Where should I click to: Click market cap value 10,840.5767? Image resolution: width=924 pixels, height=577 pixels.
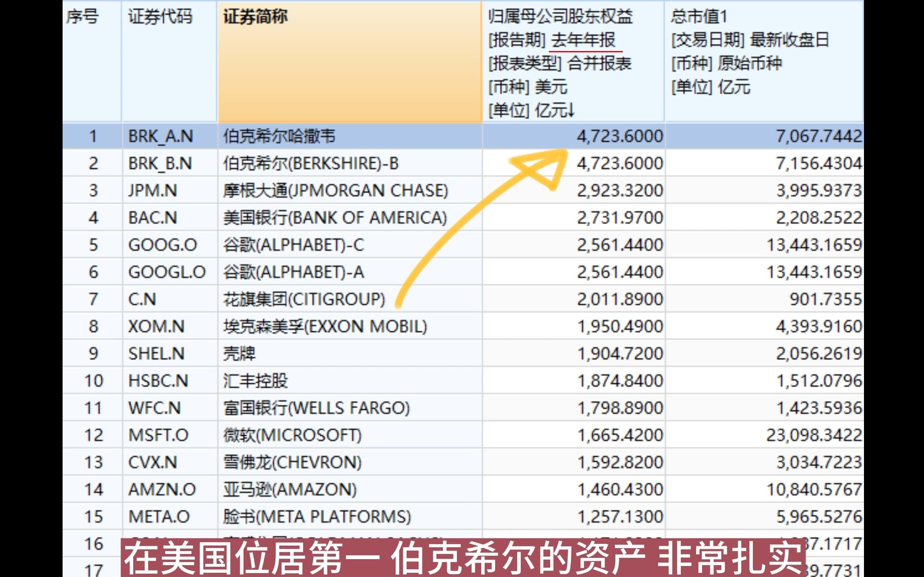[815, 490]
